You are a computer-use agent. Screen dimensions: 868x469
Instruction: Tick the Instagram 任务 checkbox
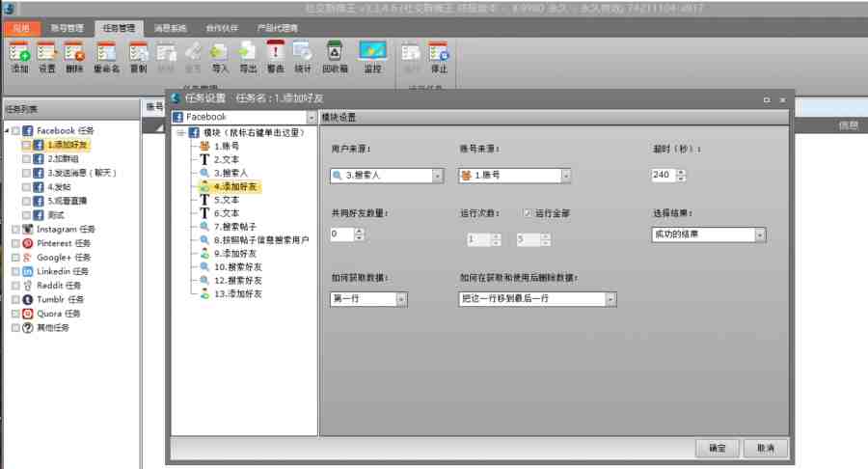(15, 230)
